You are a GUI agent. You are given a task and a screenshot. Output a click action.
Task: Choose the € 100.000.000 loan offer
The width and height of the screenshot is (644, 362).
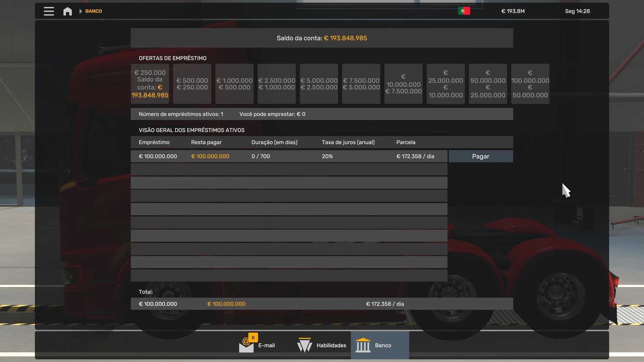[530, 84]
